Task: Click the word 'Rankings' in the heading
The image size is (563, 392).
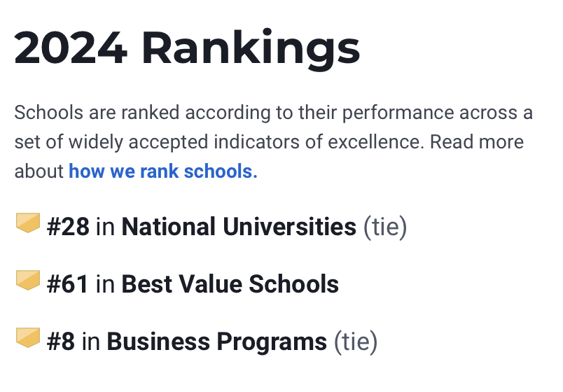Action: 251,49
